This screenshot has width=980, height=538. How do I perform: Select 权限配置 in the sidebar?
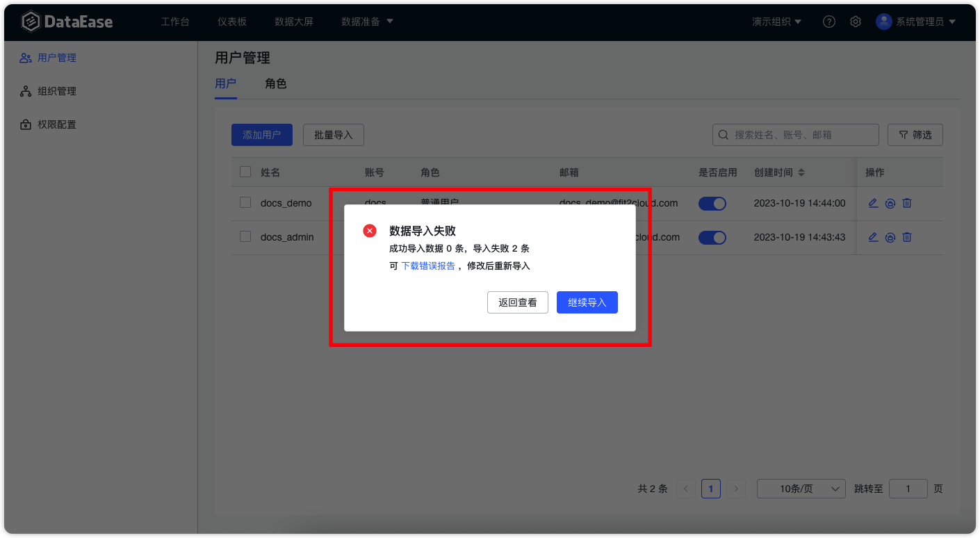click(57, 124)
